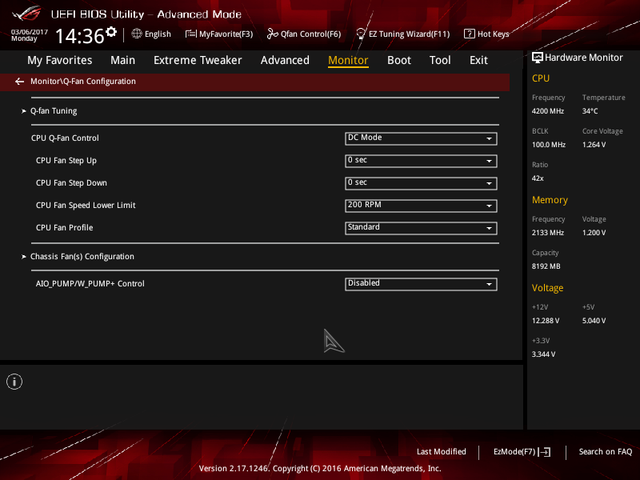
Task: Open the CPU Fan Speed Lower Limit dropdown
Action: [421, 206]
